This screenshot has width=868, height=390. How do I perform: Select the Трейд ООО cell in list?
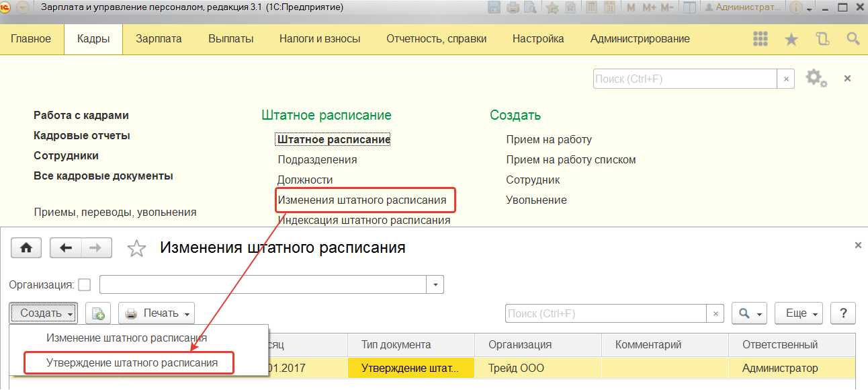tap(537, 368)
